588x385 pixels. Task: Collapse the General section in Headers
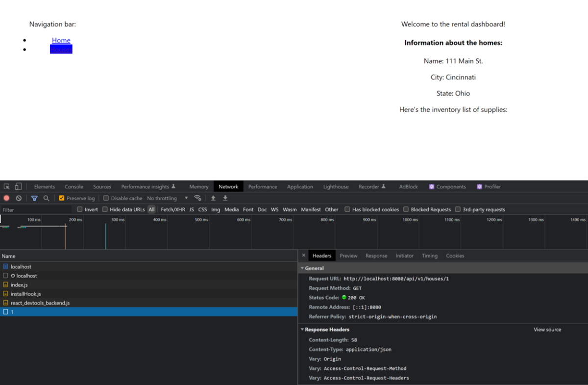pos(302,268)
